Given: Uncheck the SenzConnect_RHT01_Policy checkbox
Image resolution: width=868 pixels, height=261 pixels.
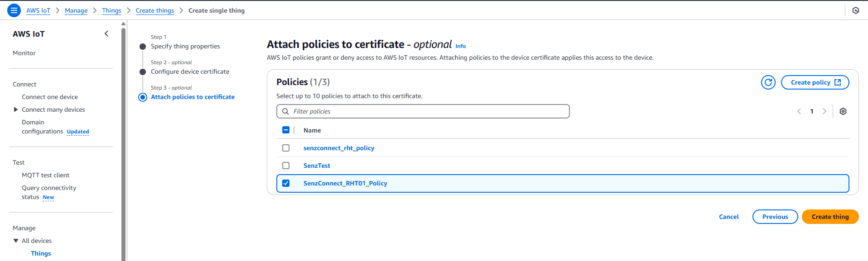Looking at the screenshot, I should click(x=286, y=183).
